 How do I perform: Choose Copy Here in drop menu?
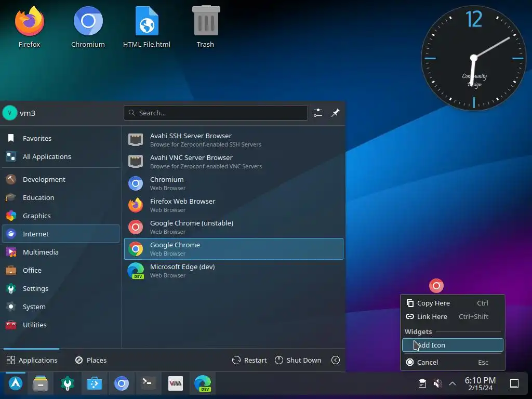click(x=453, y=303)
